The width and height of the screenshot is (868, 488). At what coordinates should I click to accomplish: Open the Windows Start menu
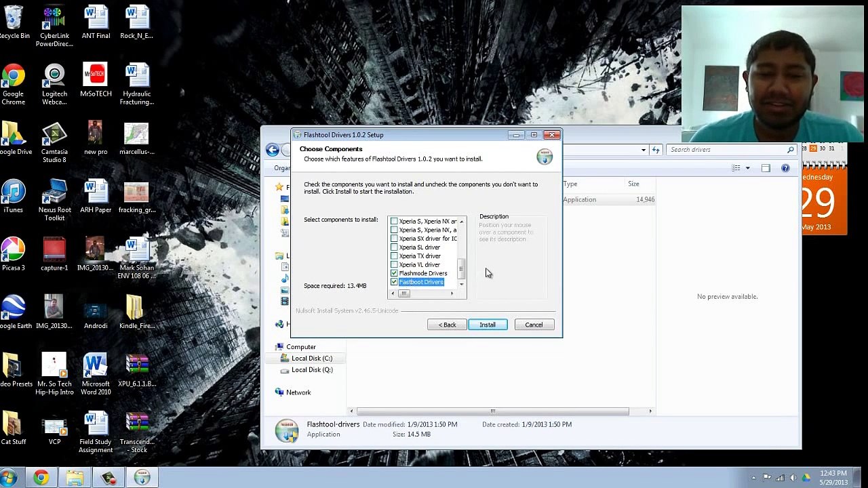tap(9, 479)
